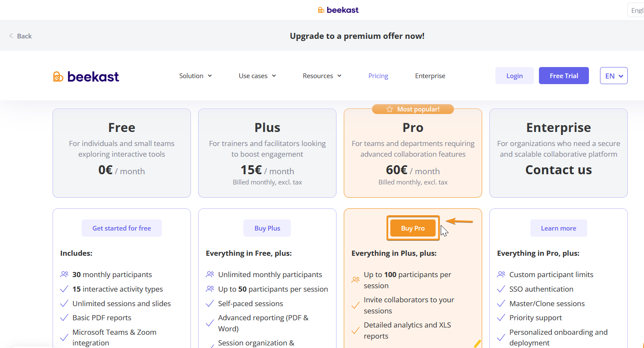Click checkmark beside 15 interactive activity types
The width and height of the screenshot is (644, 348).
pos(64,289)
